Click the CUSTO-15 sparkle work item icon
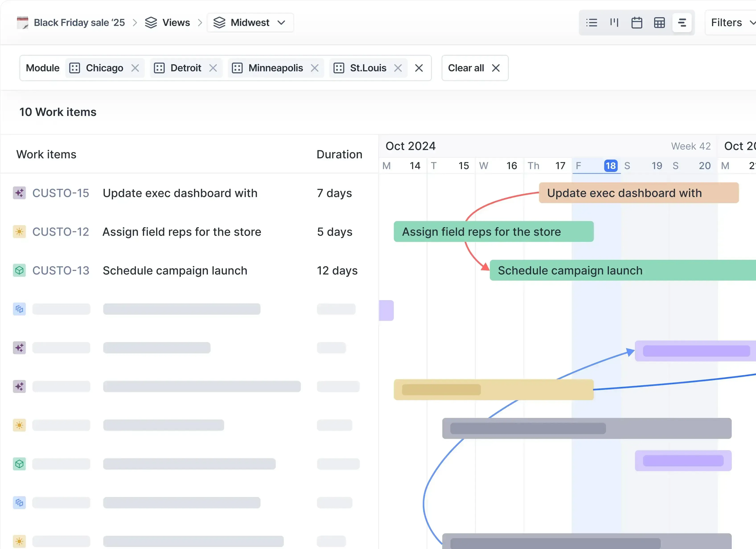Screen dimensions: 756x549 [x=19, y=193]
